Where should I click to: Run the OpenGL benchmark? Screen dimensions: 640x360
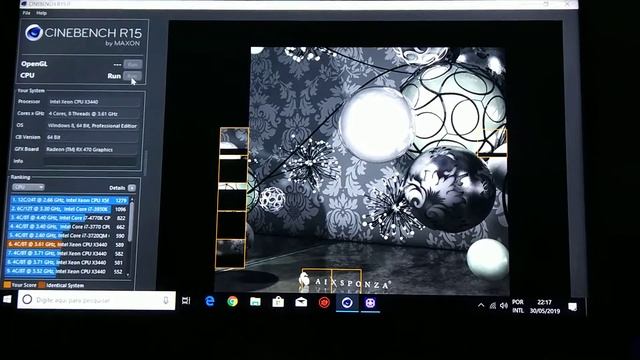coord(133,64)
